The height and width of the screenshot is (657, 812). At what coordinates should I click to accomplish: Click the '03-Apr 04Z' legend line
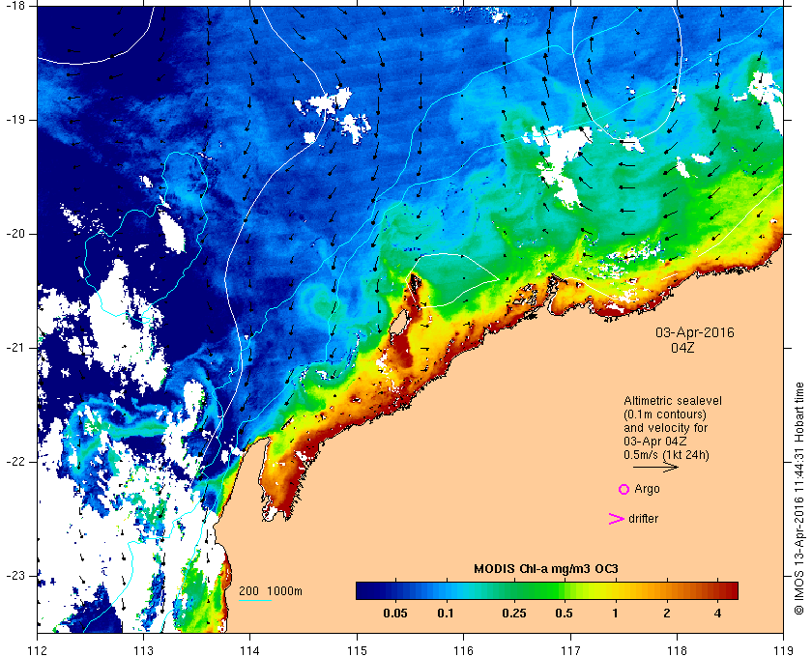pyautogui.click(x=655, y=442)
